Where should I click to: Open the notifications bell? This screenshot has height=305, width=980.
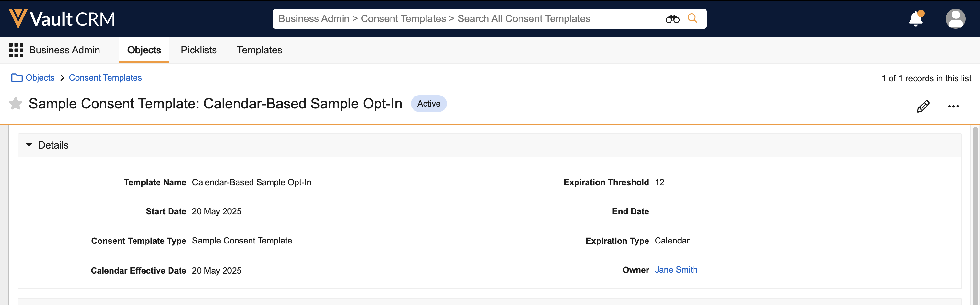(916, 19)
